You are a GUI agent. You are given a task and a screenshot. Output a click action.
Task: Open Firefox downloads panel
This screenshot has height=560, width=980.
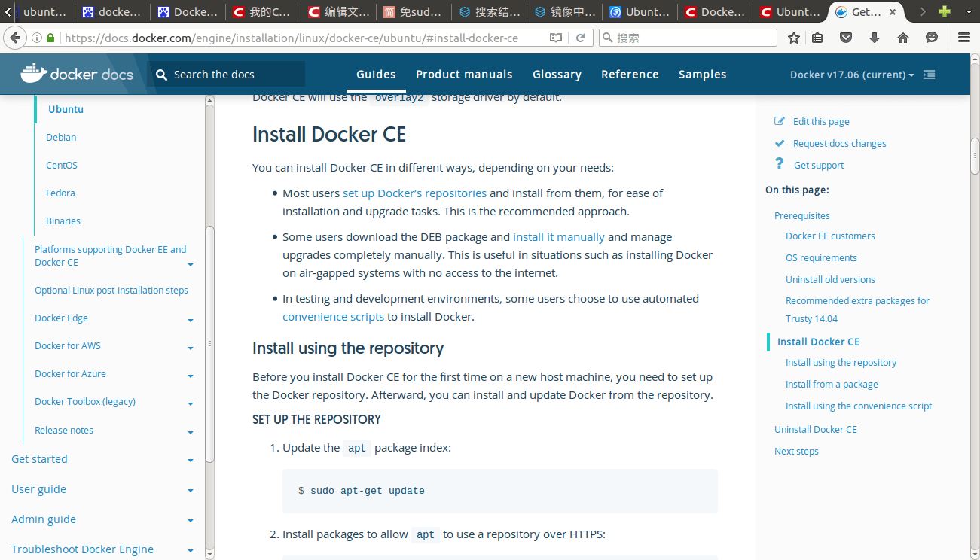point(874,36)
